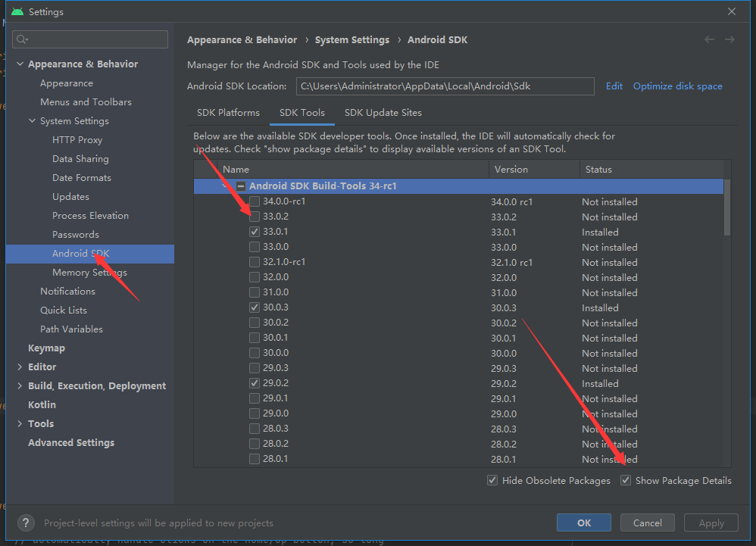The height and width of the screenshot is (546, 756).
Task: Check the 30.0.2 build-tools checkbox
Action: tap(255, 323)
